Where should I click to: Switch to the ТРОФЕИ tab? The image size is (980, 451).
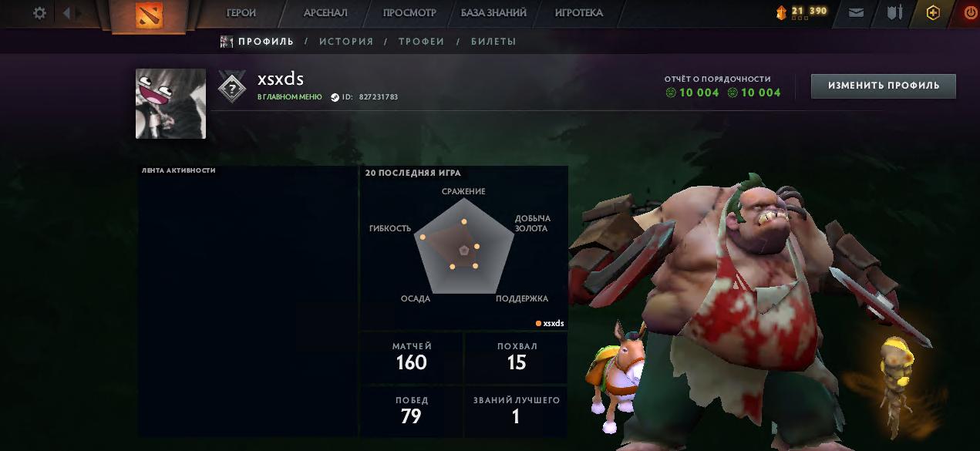coord(422,42)
